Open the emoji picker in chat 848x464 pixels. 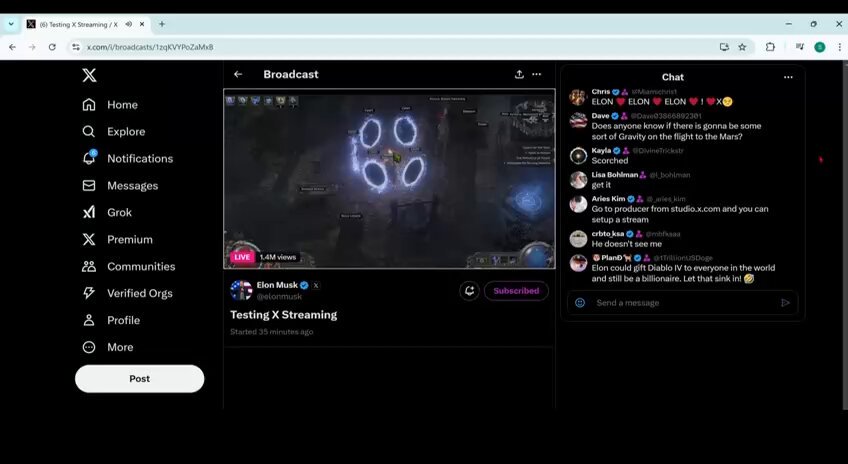[580, 303]
